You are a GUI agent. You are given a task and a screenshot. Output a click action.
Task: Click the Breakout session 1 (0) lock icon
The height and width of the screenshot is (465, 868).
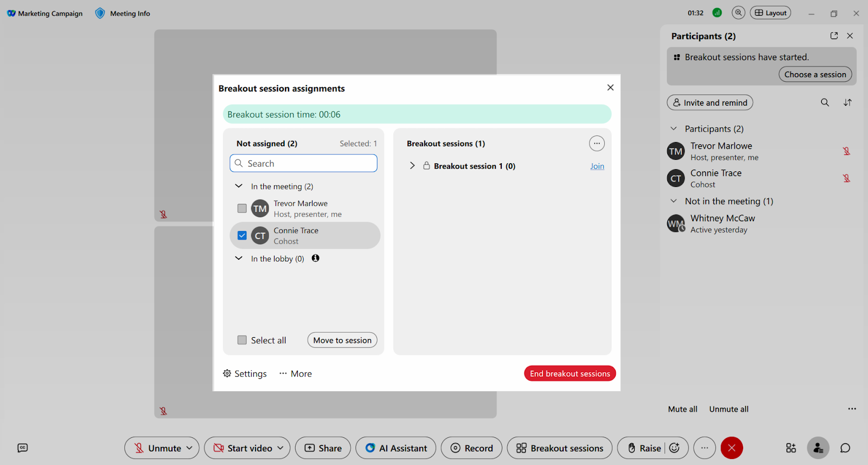tap(426, 166)
